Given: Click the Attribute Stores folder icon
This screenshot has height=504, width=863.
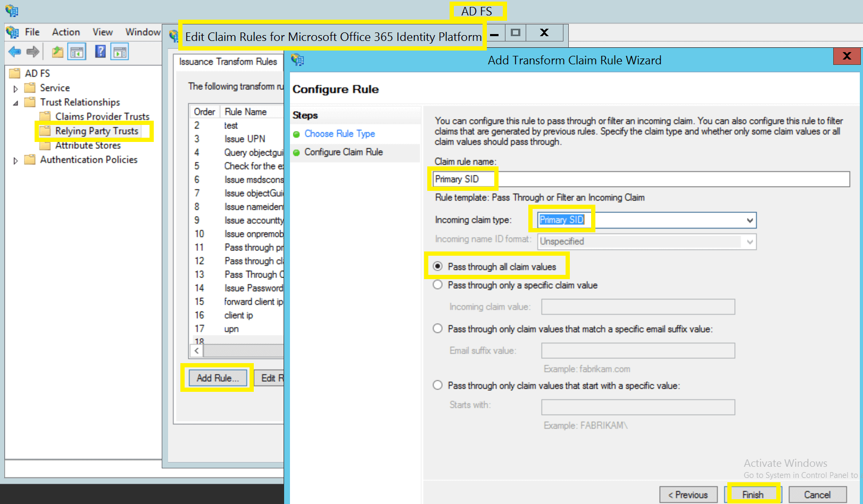Looking at the screenshot, I should coord(45,145).
